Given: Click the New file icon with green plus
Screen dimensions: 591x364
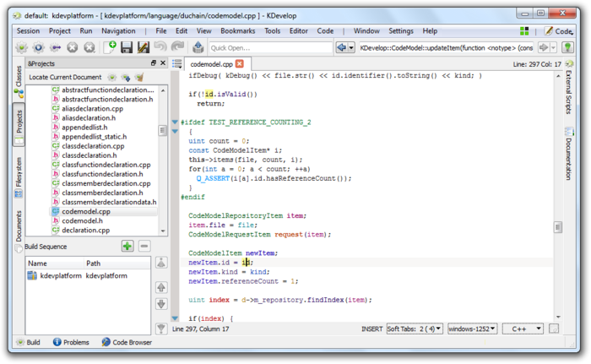Looking at the screenshot, I should click(x=109, y=47).
